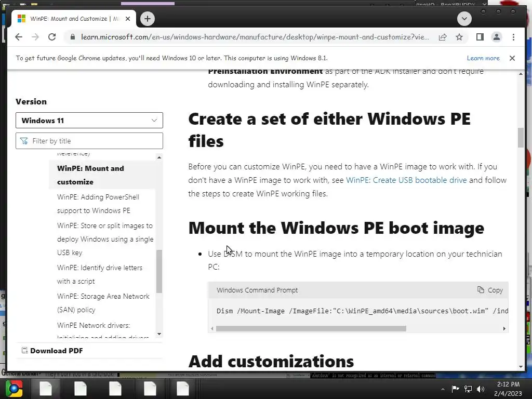This screenshot has height=399, width=532.
Task: Reload the current page
Action: click(x=52, y=37)
